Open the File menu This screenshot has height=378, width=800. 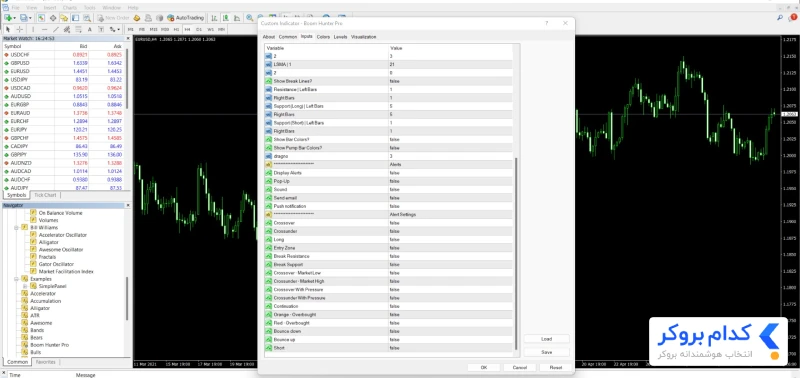tap(16, 8)
